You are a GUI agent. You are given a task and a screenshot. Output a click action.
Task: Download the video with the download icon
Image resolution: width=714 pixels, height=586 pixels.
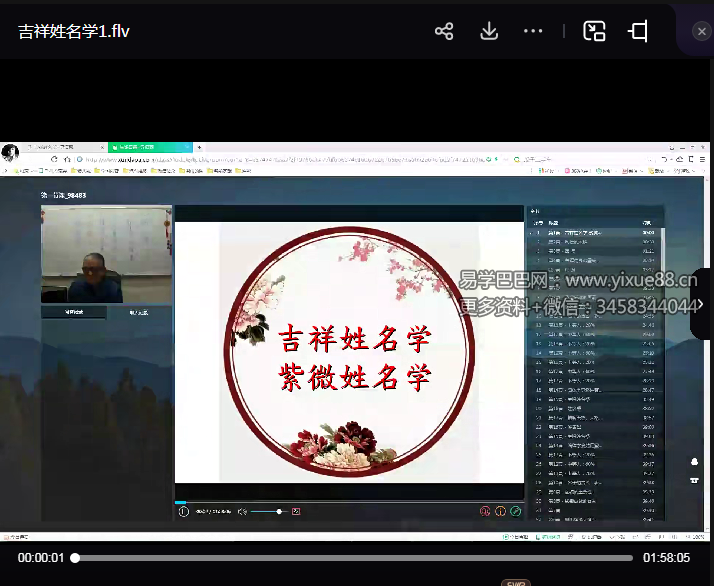[x=489, y=31]
